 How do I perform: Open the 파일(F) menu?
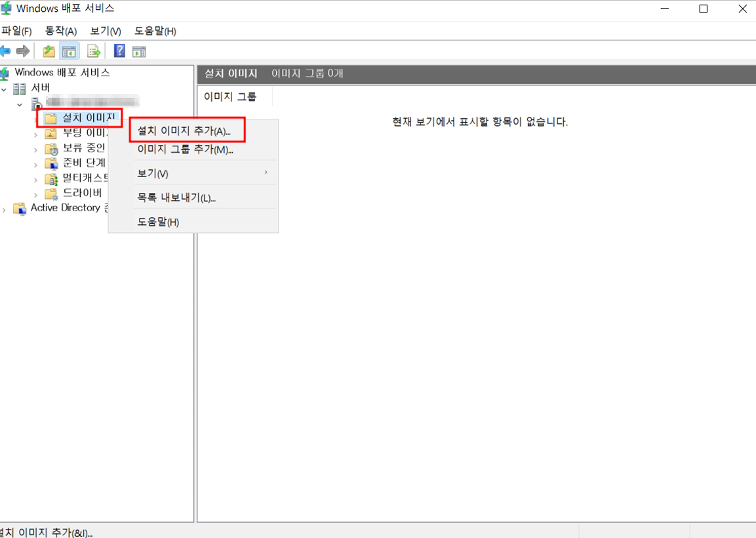16,31
